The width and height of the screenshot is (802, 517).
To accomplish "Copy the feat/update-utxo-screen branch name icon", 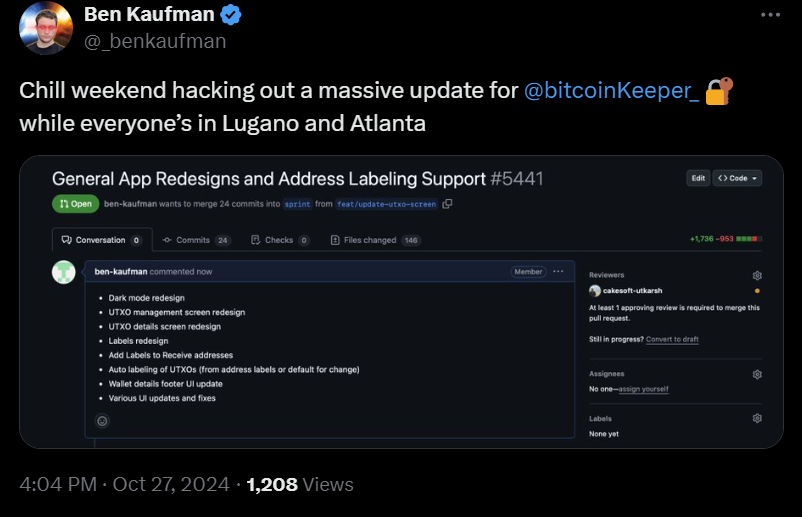I will coord(447,204).
